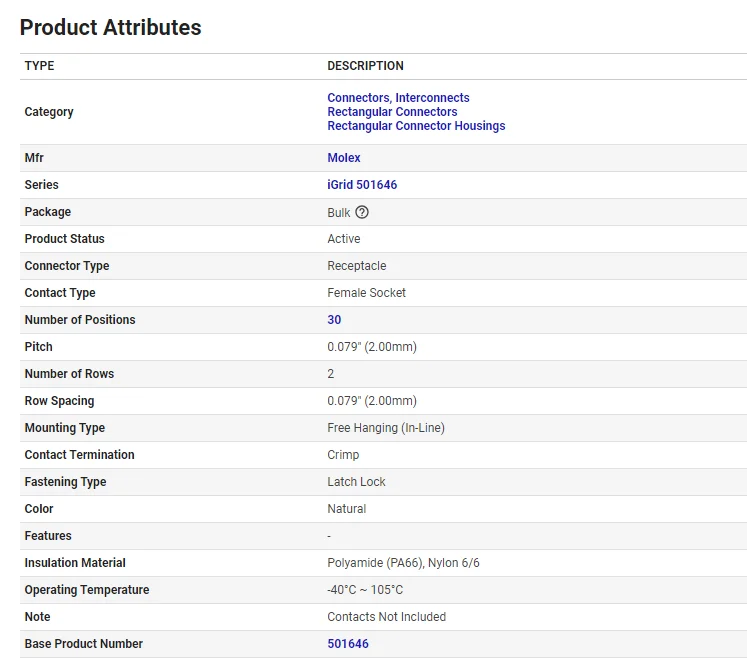Screen dimensions: 747x662
Task: Click the Latch Lock fastening type value
Action: (356, 482)
